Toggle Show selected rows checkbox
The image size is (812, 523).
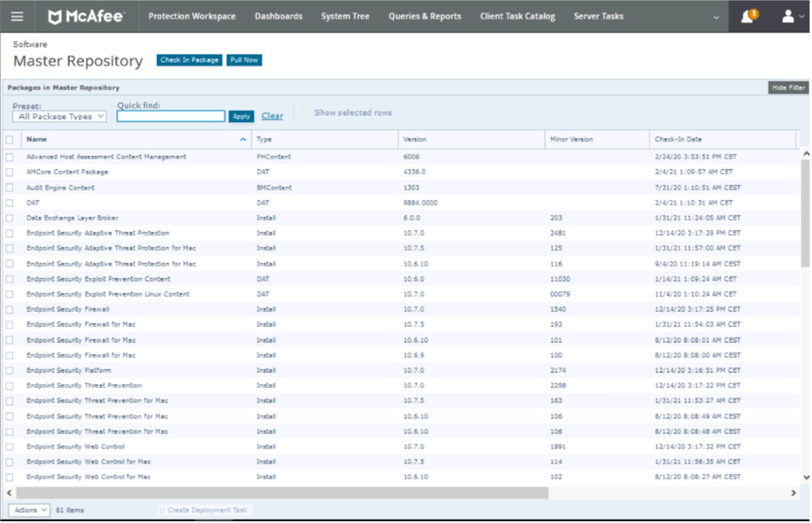tap(308, 112)
